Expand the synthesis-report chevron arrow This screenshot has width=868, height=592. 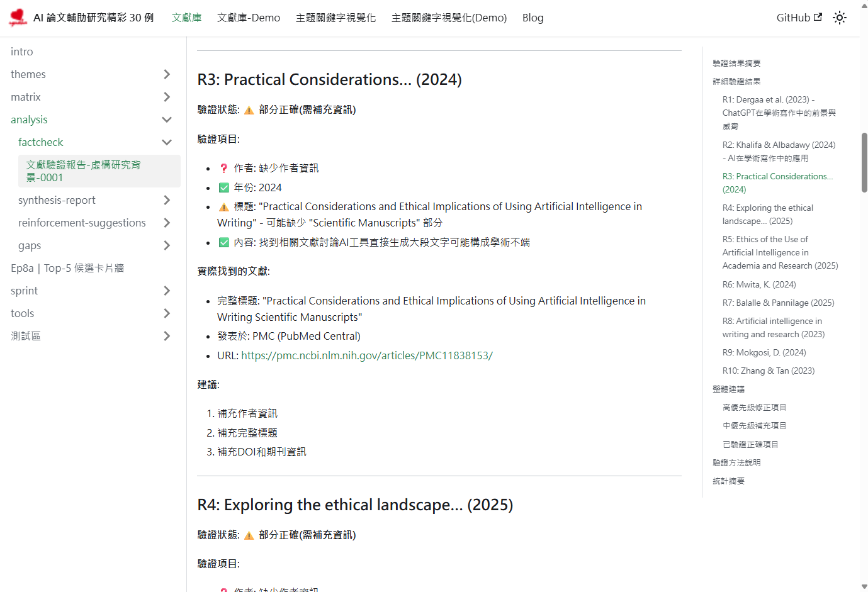[167, 200]
